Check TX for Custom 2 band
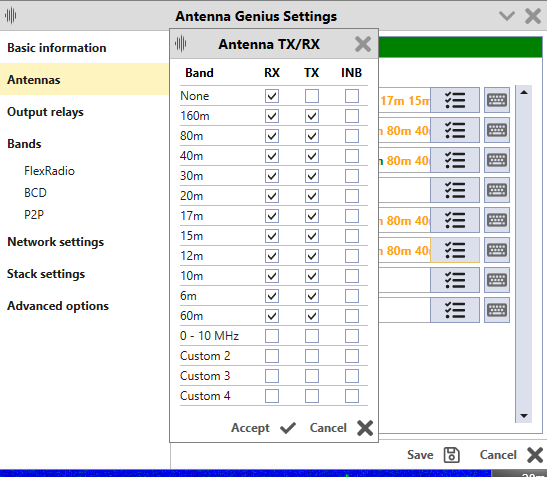 coord(312,356)
